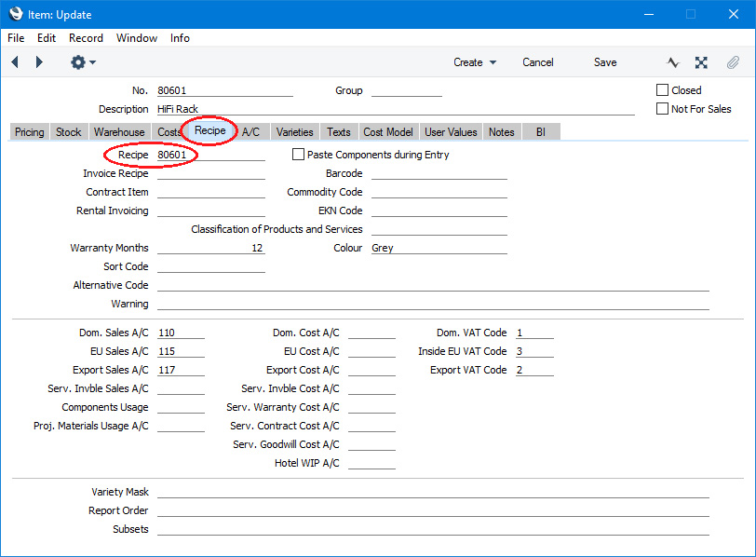The height and width of the screenshot is (557, 756).
Task: Open the Window menu
Action: click(137, 38)
